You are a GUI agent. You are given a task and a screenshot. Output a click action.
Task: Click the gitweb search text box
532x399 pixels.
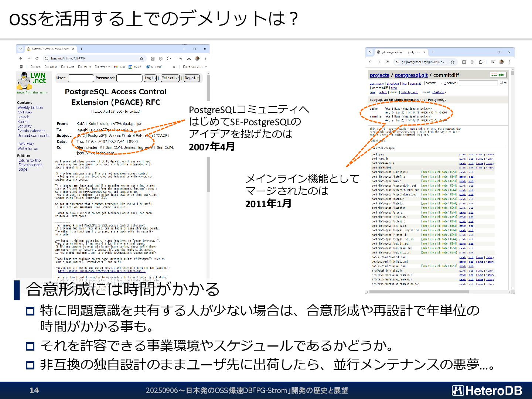[x=478, y=83]
